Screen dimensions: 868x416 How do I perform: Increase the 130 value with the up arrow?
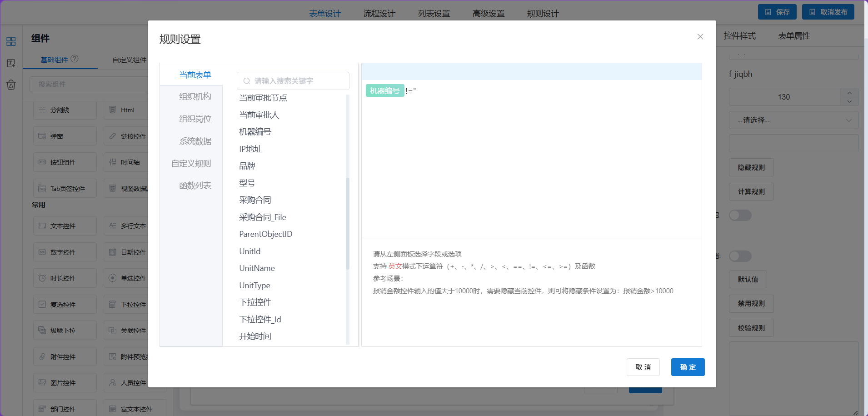pos(849,93)
